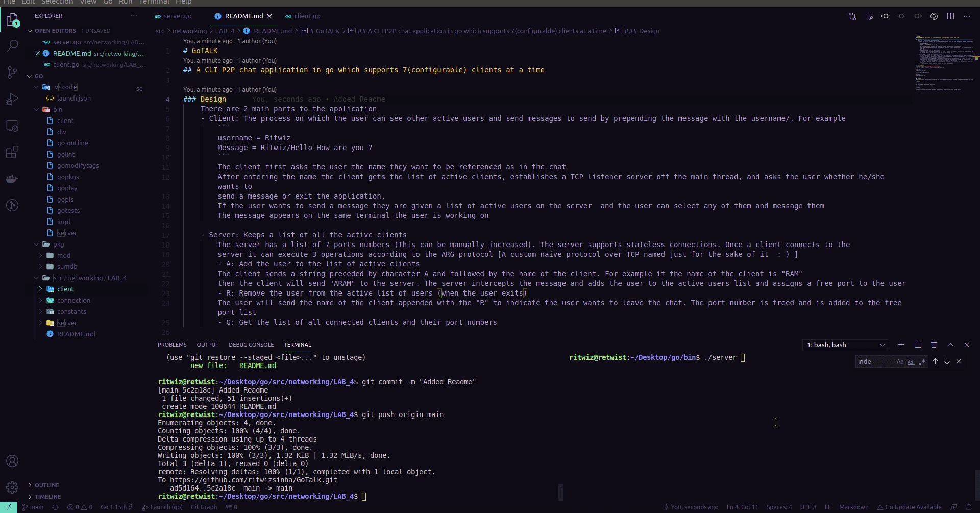Change language mode Markdown in status bar
This screenshot has width=980, height=513.
point(853,507)
